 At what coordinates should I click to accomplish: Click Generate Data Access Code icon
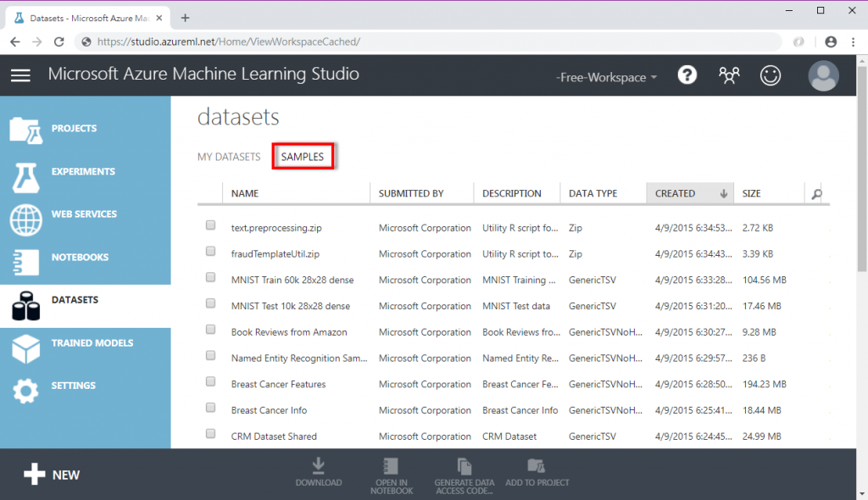point(464,466)
